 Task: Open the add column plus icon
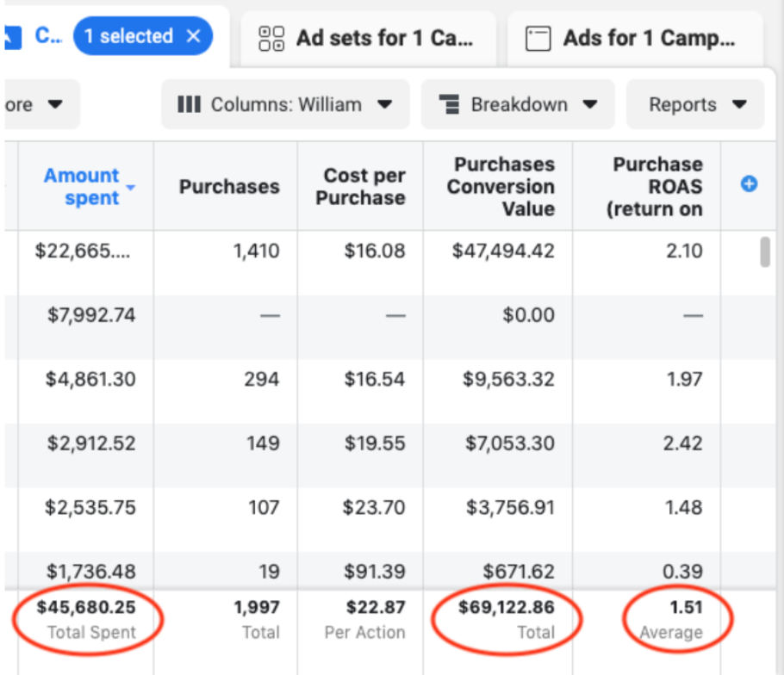click(x=748, y=183)
